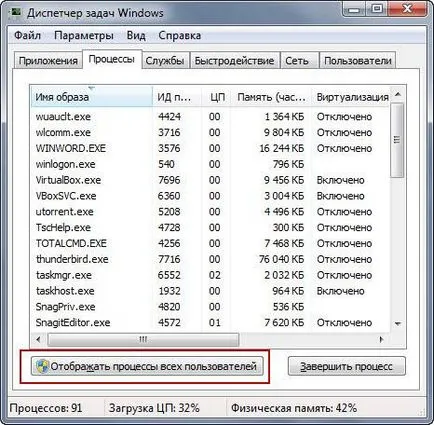Sort by ИД п... column header

tap(177, 97)
